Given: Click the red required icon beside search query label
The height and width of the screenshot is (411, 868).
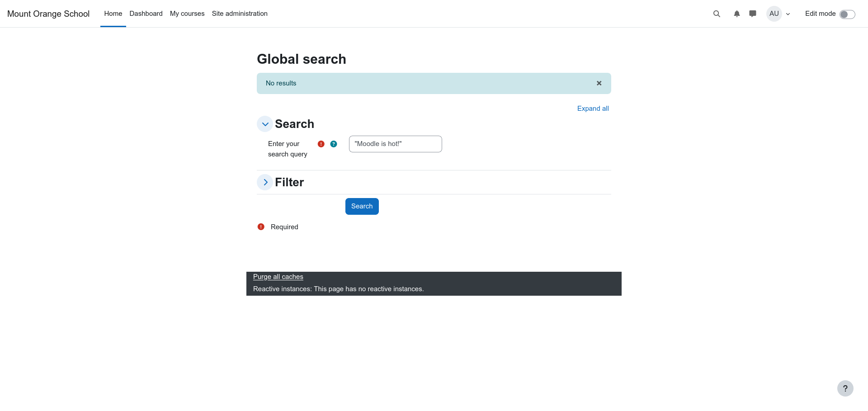Looking at the screenshot, I should tap(321, 144).
